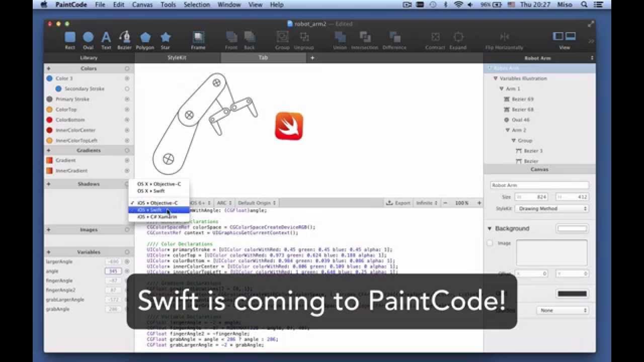The image size is (644, 362).
Task: Click the Background color swatch
Action: click(572, 228)
